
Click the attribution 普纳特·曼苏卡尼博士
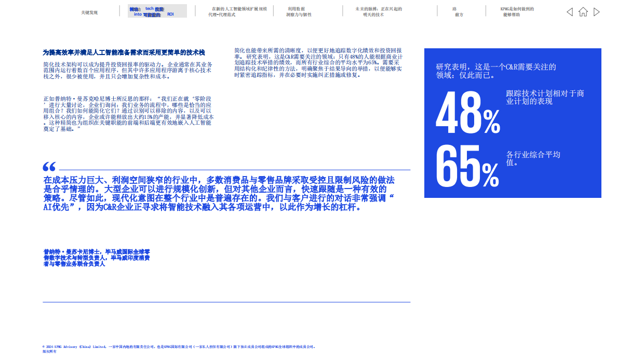[x=97, y=258]
